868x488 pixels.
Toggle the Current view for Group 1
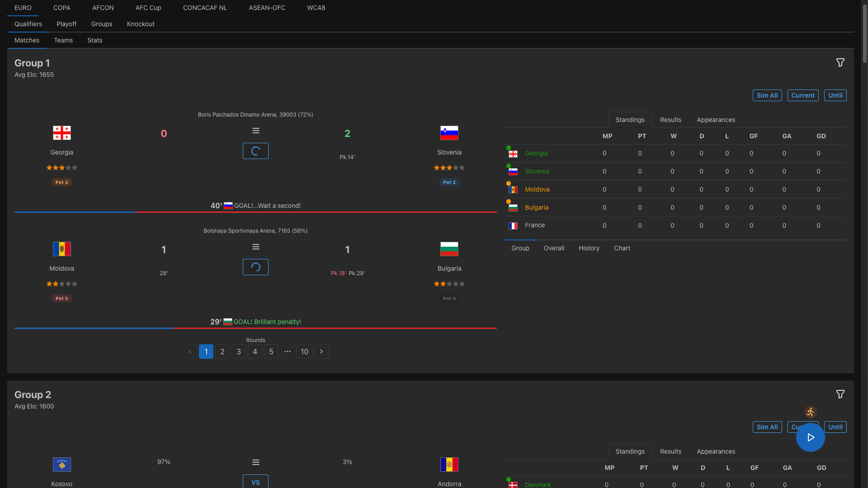click(803, 95)
